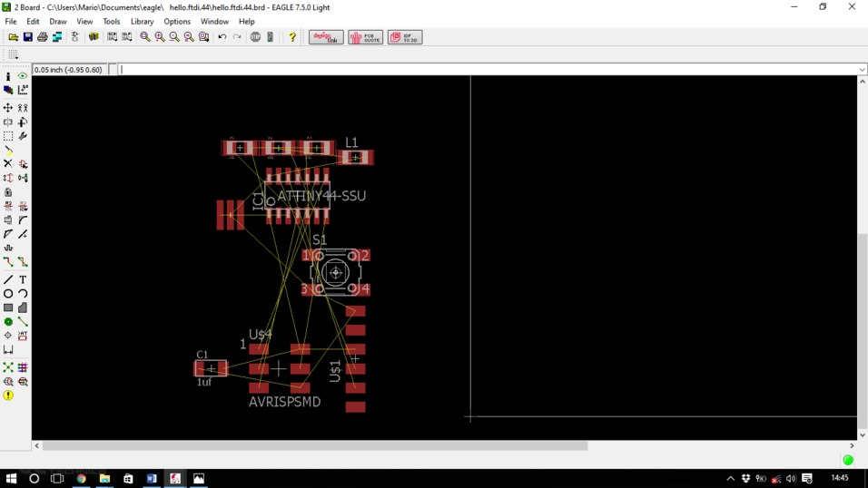868x488 pixels.
Task: Click the Stop command icon
Action: point(255,37)
